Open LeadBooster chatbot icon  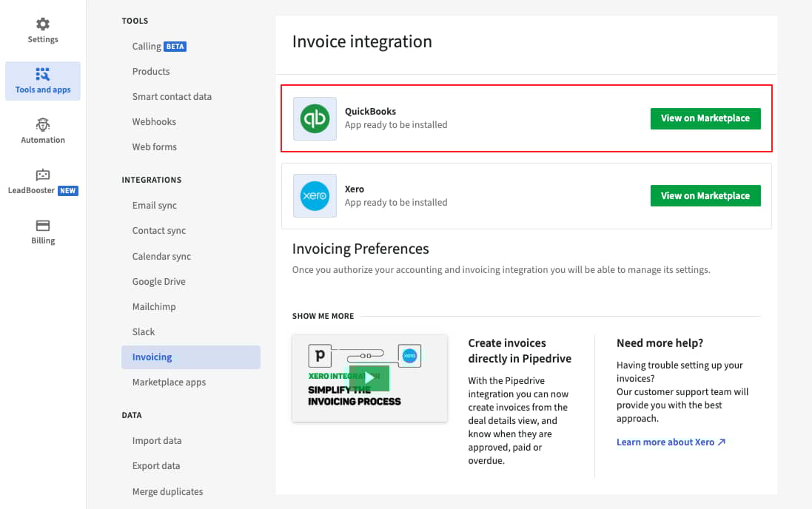[x=43, y=175]
